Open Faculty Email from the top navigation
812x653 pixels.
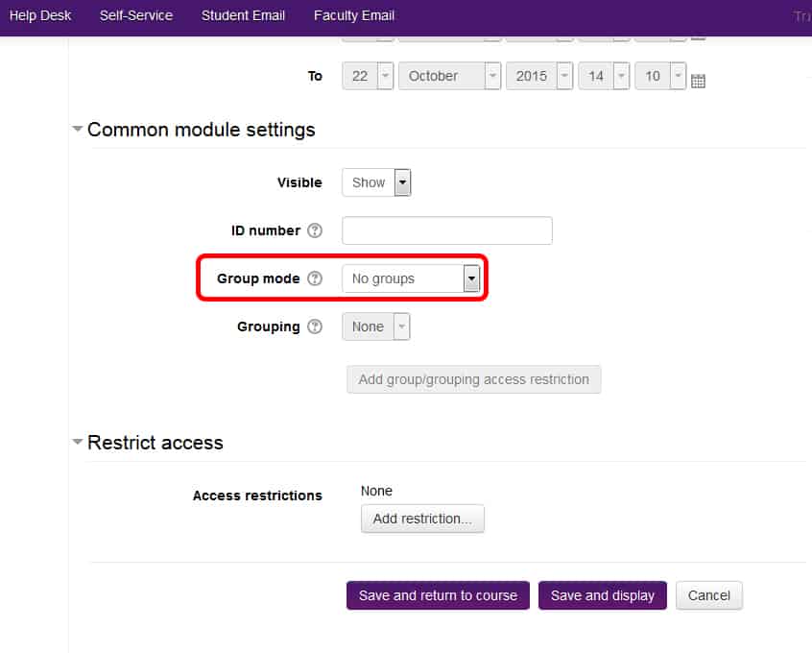pyautogui.click(x=354, y=15)
